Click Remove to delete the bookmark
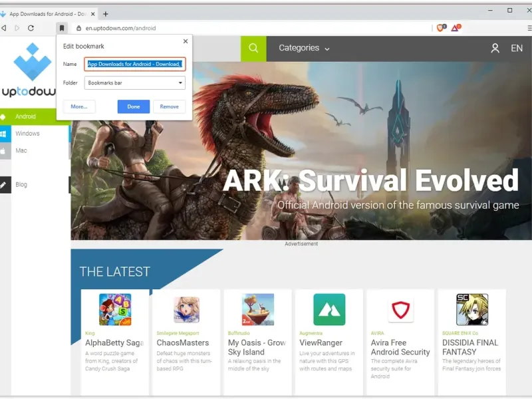532x399 pixels. tap(170, 106)
